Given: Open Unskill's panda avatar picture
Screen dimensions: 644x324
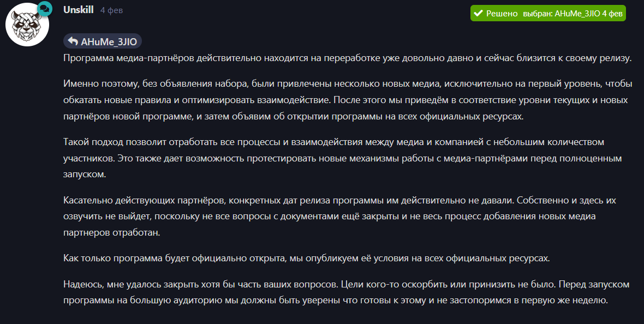Looking at the screenshot, I should coord(27,24).
